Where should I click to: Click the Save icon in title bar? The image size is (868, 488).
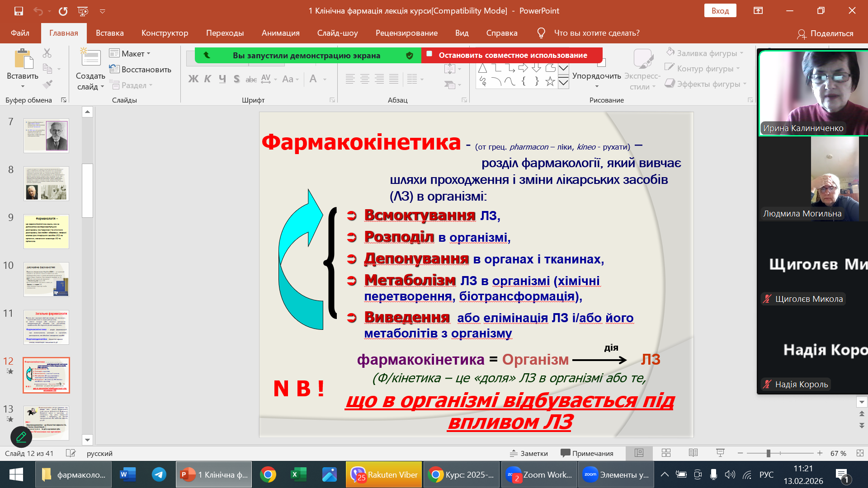(x=19, y=11)
